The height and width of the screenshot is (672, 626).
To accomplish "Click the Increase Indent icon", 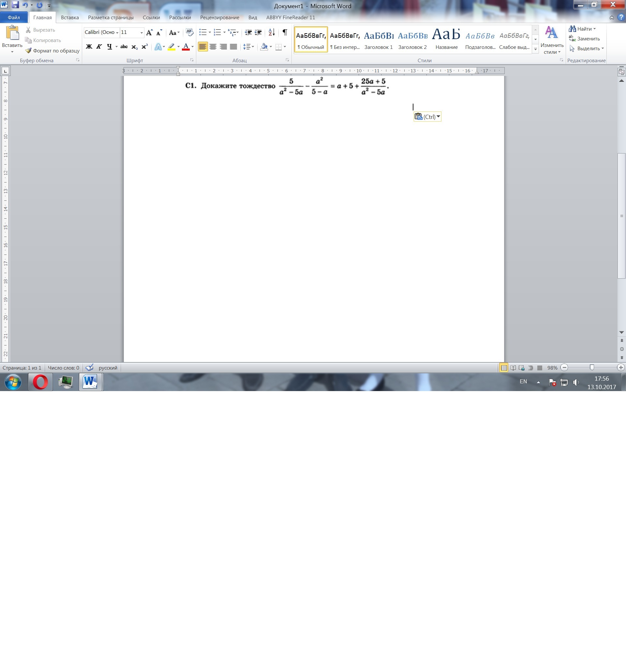I will pyautogui.click(x=258, y=33).
